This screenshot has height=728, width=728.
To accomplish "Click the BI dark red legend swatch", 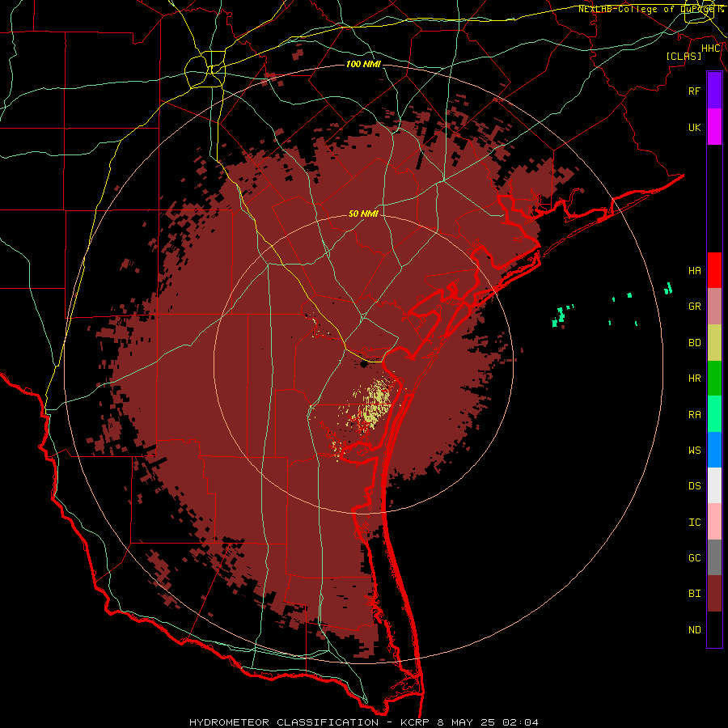I will coord(714,594).
